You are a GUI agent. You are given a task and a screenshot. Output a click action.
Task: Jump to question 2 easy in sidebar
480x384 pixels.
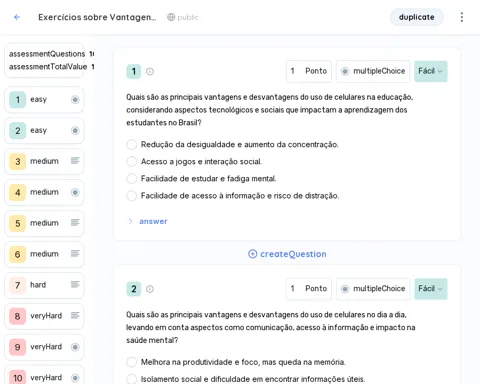point(44,130)
